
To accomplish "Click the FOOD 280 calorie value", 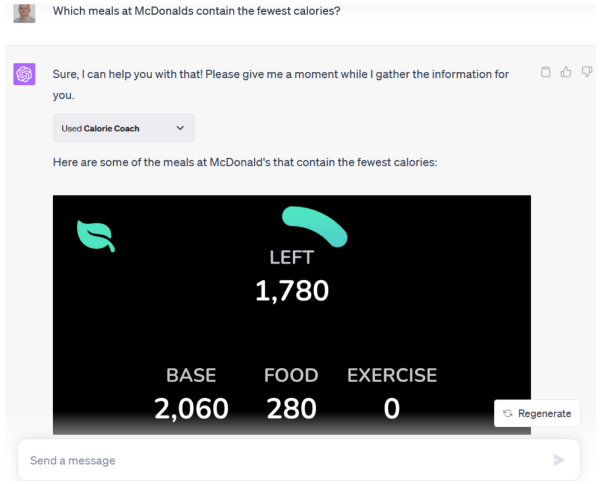I will [x=291, y=408].
